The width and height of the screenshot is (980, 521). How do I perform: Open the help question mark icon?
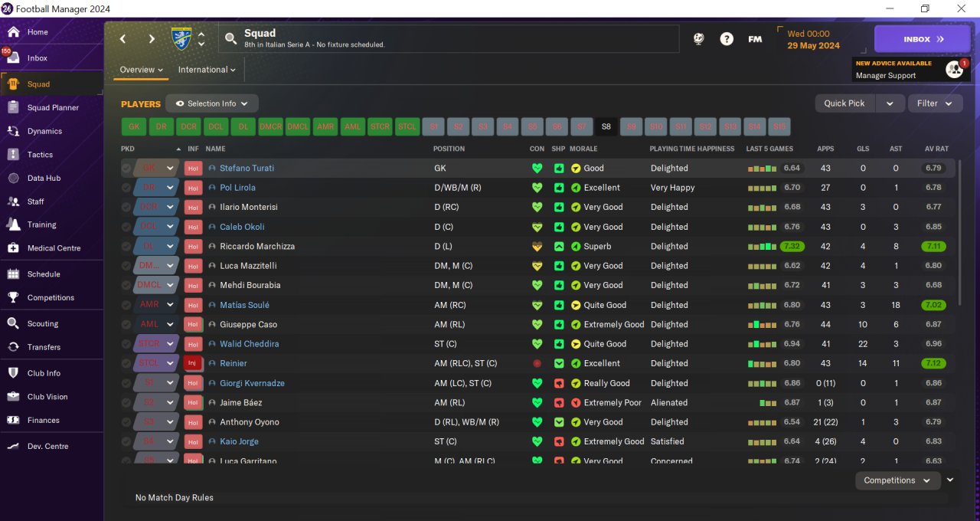(727, 39)
